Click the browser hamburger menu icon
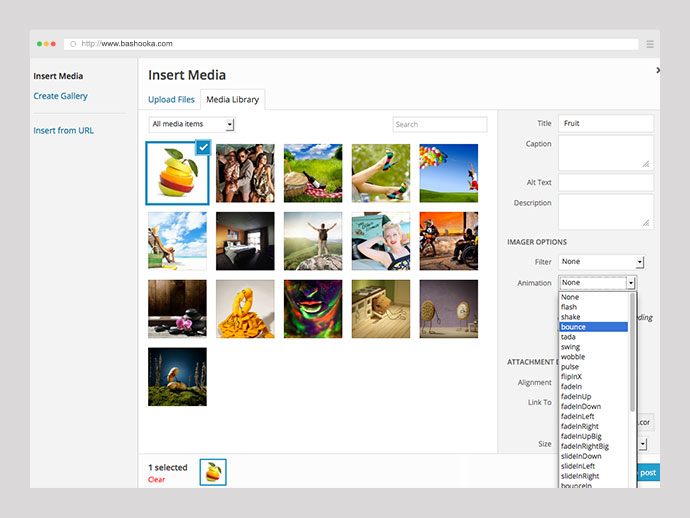The width and height of the screenshot is (690, 518). [650, 44]
